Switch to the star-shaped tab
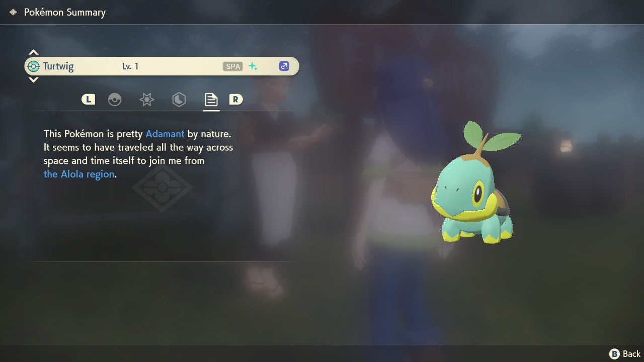Viewport: 644px width, 362px height. pyautogui.click(x=146, y=100)
